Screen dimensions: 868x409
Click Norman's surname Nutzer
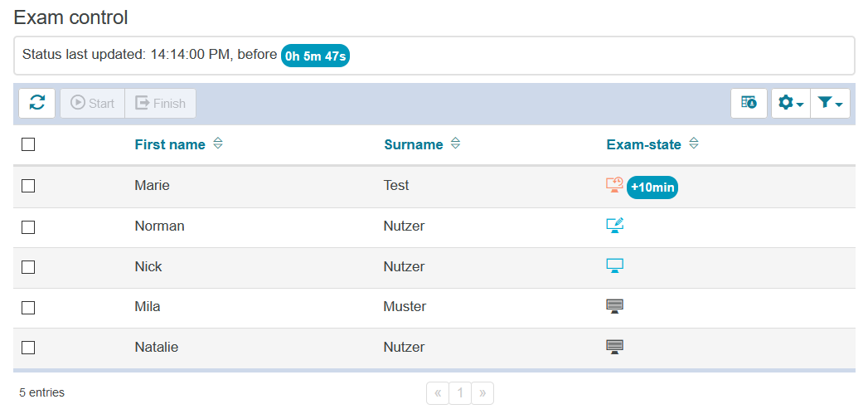[404, 226]
